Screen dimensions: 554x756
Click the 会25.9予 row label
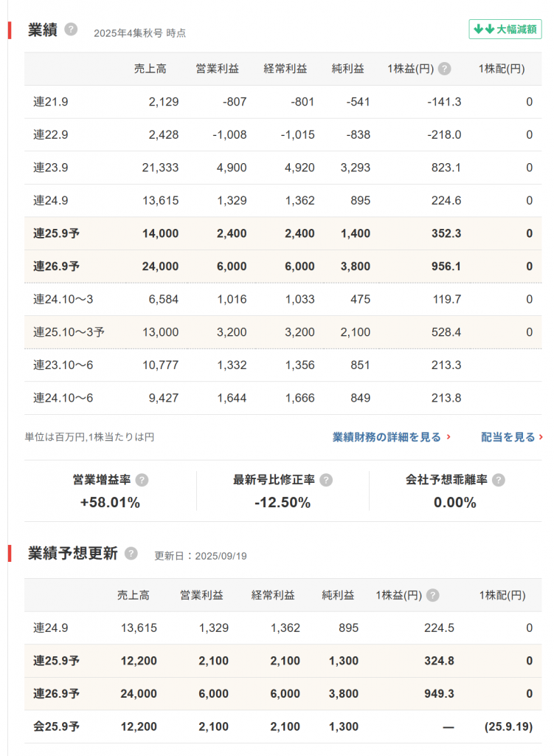[56, 726]
